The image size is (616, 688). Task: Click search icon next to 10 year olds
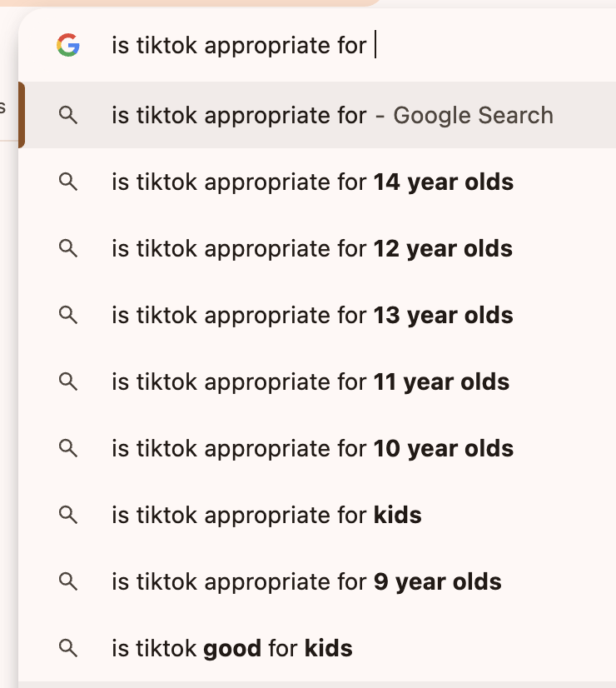coord(68,449)
